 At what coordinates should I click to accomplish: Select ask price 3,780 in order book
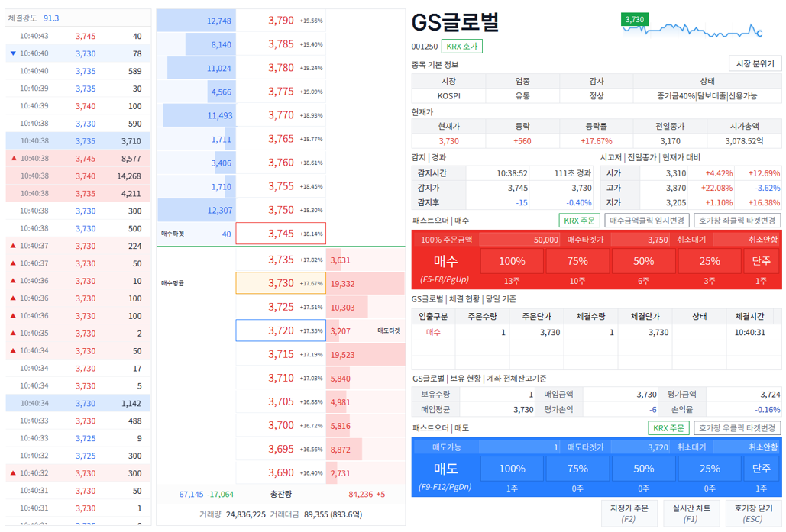click(x=281, y=68)
